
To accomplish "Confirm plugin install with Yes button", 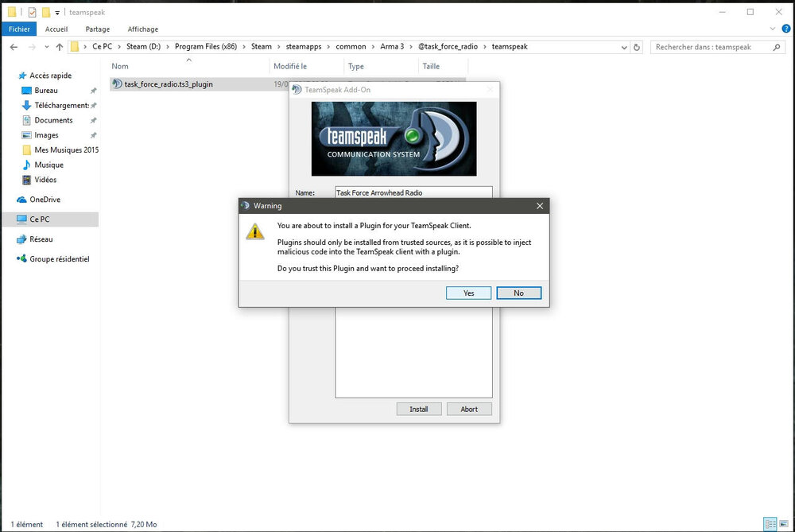I will click(x=468, y=293).
